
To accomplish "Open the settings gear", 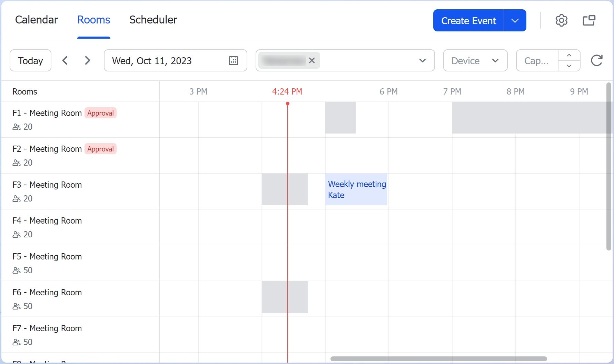I will tap(561, 20).
